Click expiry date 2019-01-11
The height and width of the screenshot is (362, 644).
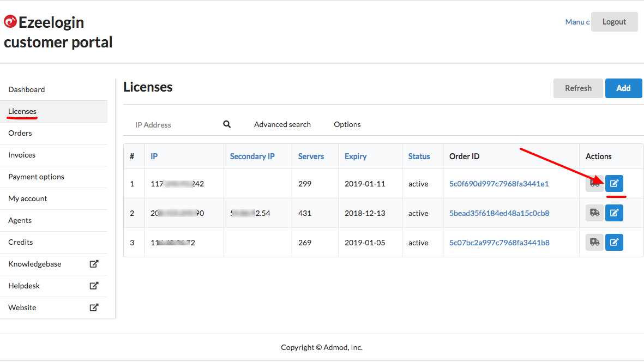(365, 184)
